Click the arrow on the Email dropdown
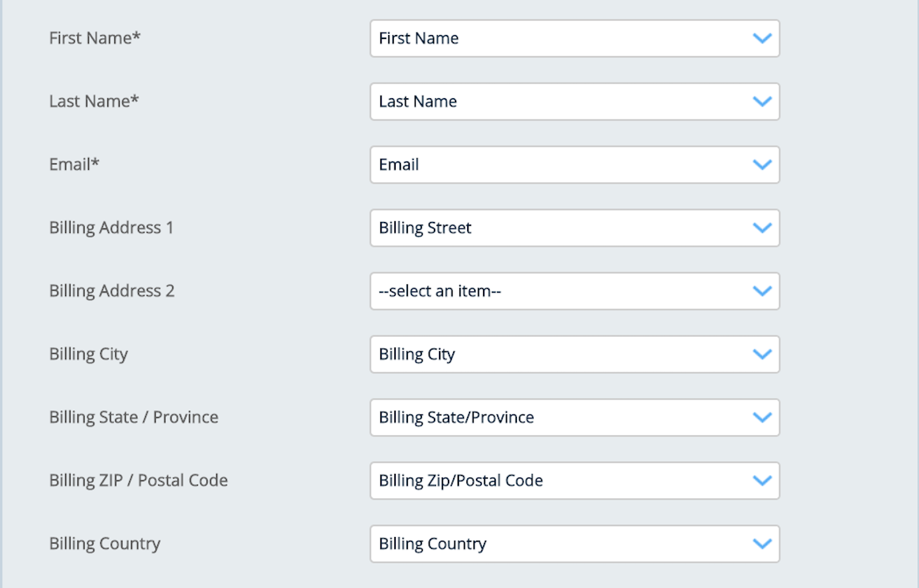Viewport: 919px width, 588px height. (x=762, y=165)
